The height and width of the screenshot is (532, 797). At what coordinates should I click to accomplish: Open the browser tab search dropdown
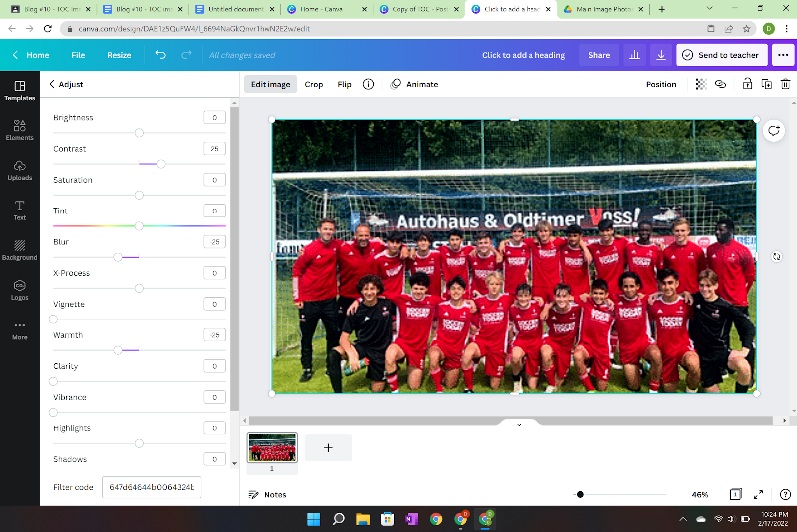(x=709, y=8)
